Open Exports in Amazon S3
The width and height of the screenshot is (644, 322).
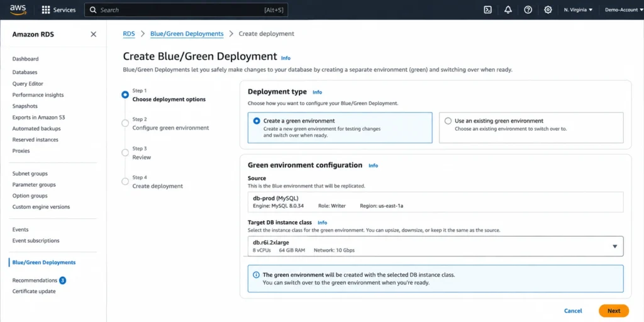point(38,117)
